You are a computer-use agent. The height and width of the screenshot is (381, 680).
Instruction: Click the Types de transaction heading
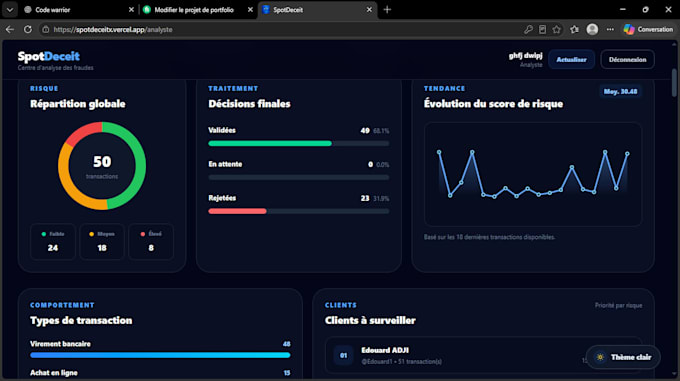point(81,321)
